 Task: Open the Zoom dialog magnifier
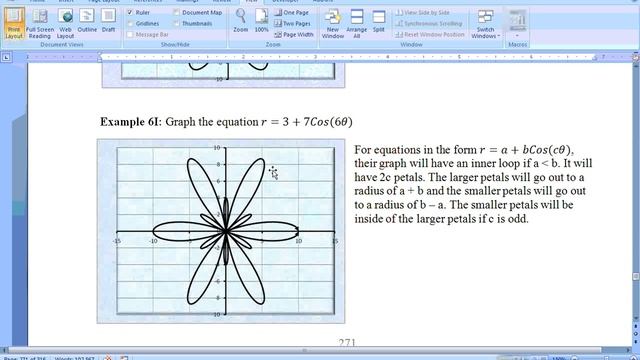coord(240,20)
